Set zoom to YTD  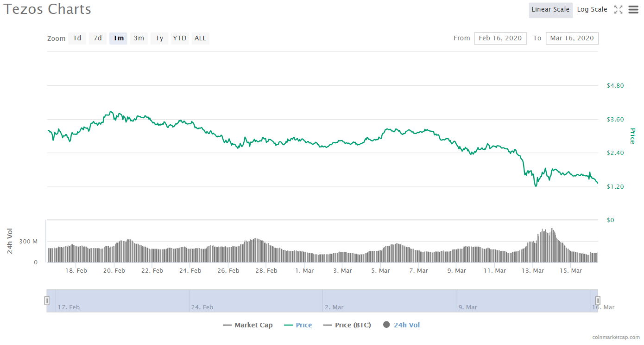coord(180,38)
